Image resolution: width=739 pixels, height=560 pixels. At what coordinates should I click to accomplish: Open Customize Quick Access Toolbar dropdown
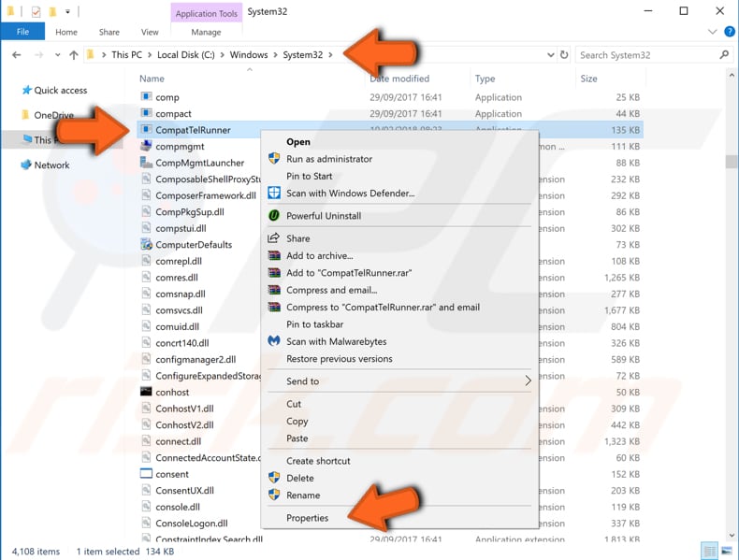pyautogui.click(x=68, y=11)
